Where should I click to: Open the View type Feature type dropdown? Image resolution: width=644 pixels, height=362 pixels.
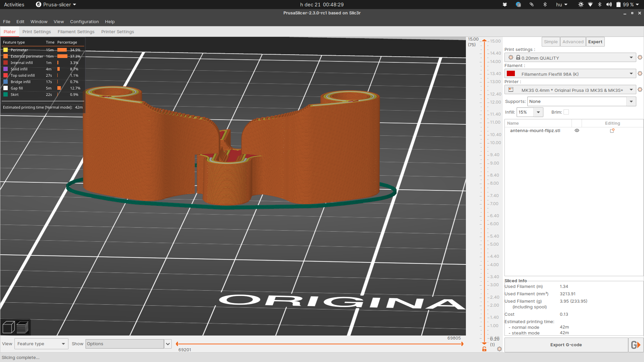[41, 344]
